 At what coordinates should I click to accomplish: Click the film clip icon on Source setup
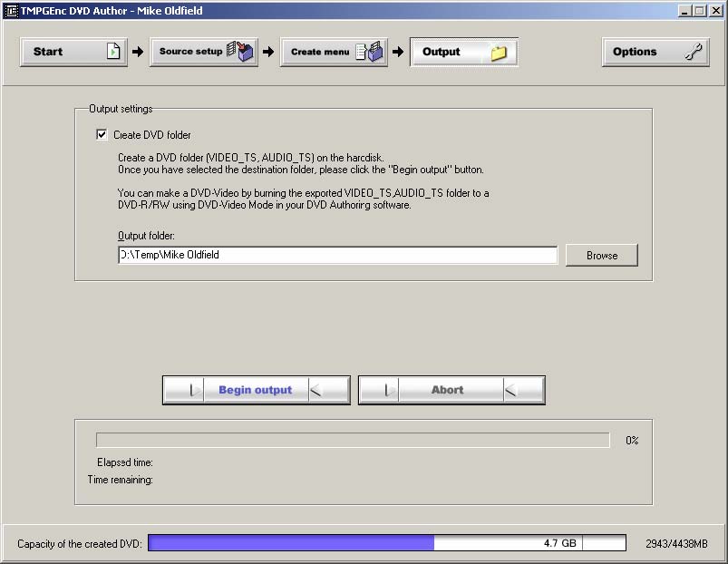240,51
